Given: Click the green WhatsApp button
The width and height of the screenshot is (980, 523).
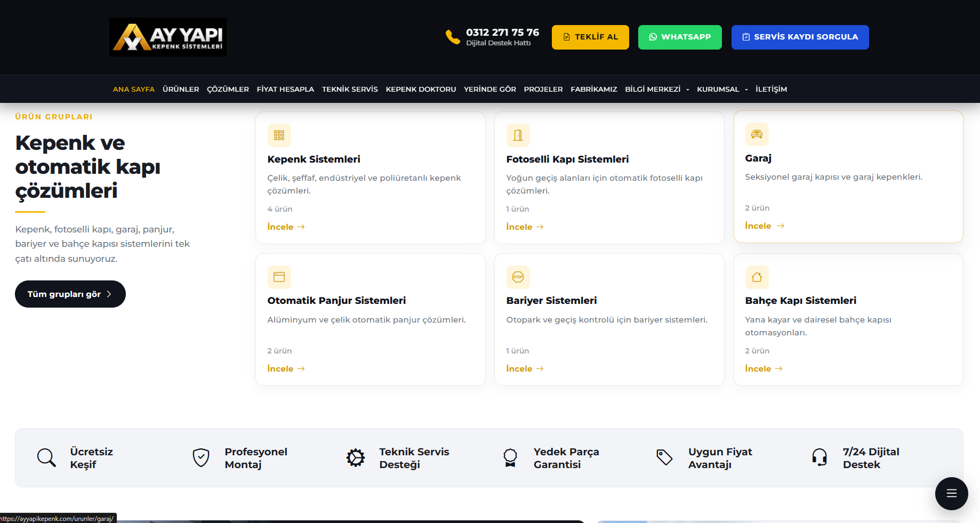Looking at the screenshot, I should coord(680,37).
